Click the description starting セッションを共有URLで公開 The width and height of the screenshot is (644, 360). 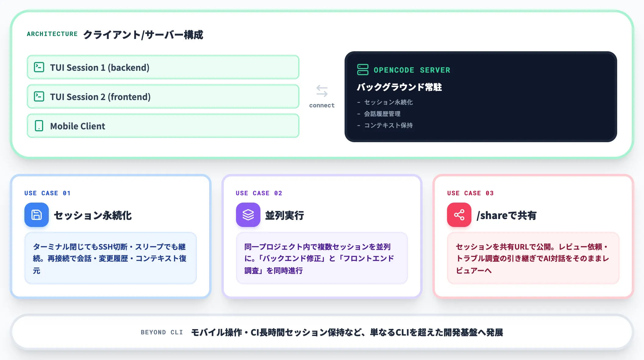[533, 258]
